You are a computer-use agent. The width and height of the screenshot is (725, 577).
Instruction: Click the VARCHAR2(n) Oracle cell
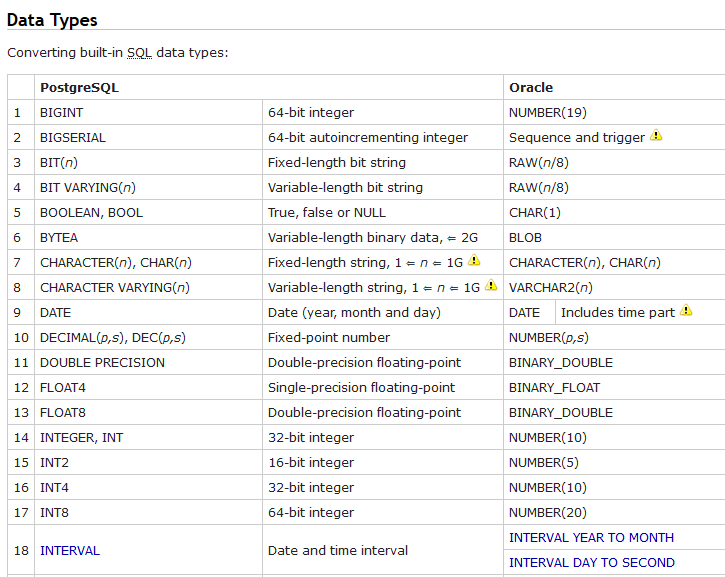point(614,287)
